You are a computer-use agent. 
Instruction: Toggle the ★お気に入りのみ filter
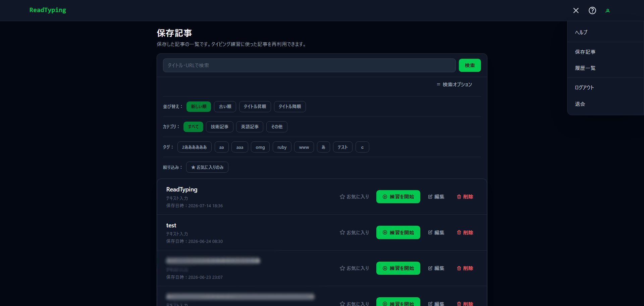click(207, 167)
